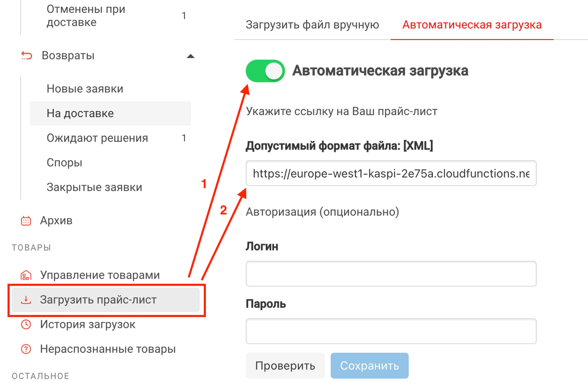The image size is (588, 390).
Task: Turn off the Автоматическая загрузка switch
Action: point(265,71)
